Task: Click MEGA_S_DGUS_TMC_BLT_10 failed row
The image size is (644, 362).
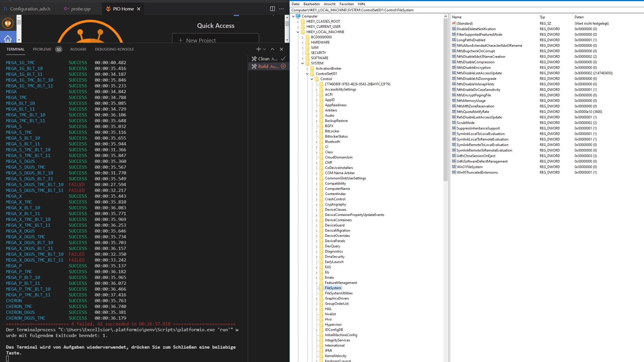Action: click(x=66, y=184)
